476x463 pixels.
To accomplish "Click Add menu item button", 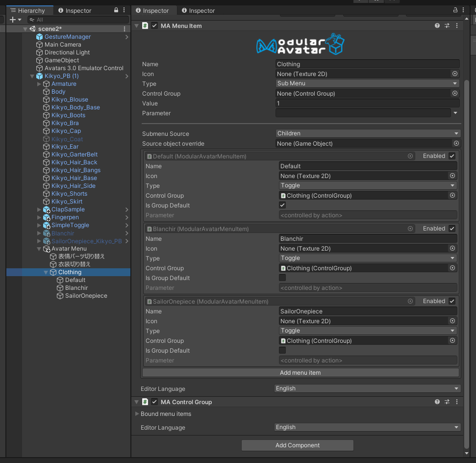I will tap(301, 372).
